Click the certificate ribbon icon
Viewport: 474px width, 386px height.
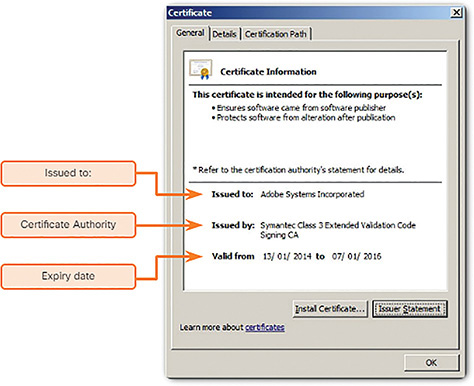(201, 69)
